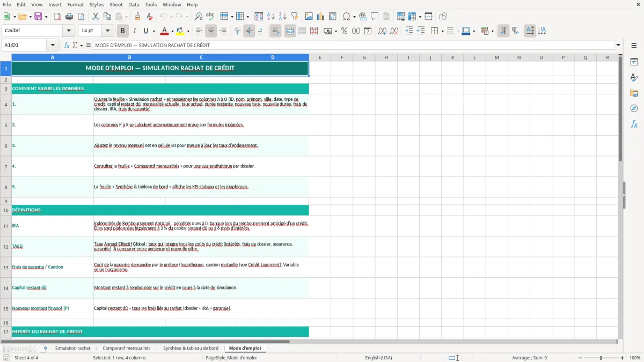Click the Function Wizard fx icon
644x362 pixels.
67,46
